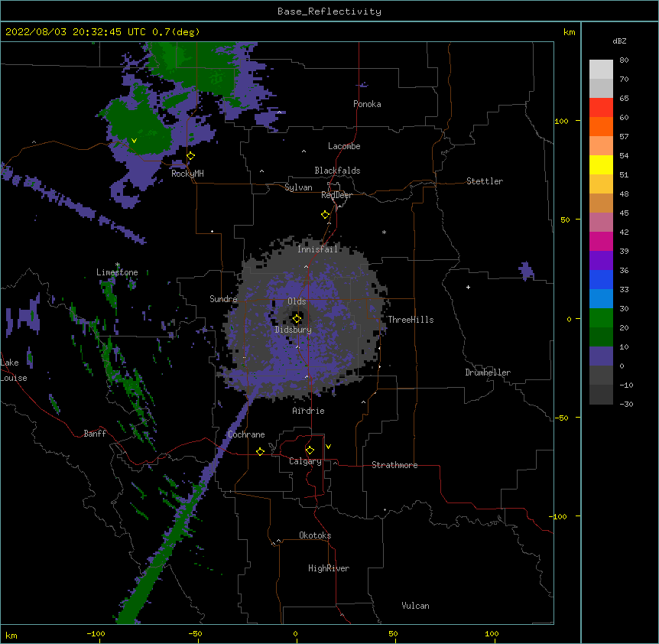The width and height of the screenshot is (659, 644).
Task: Click the small purple echo patch northeast of Drumheller
Action: [526, 271]
